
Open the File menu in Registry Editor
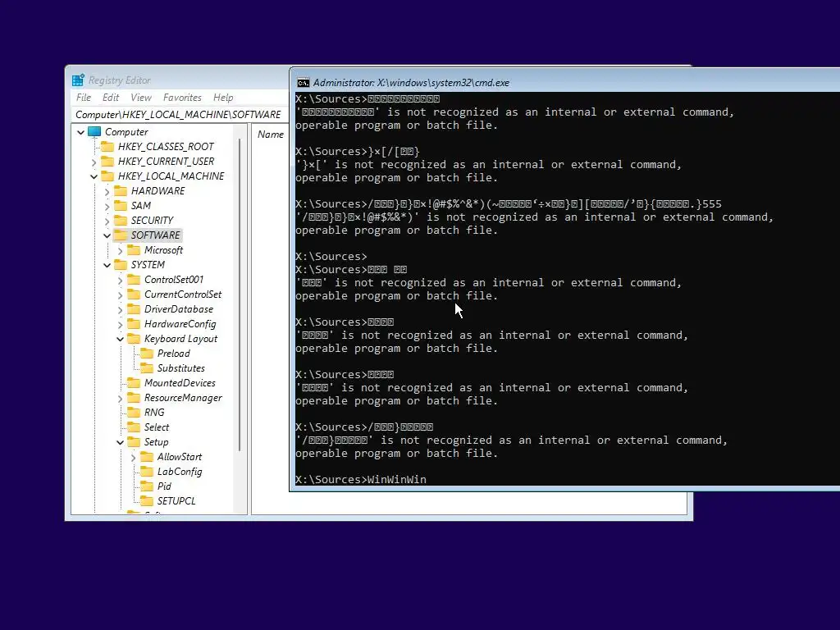(x=84, y=98)
